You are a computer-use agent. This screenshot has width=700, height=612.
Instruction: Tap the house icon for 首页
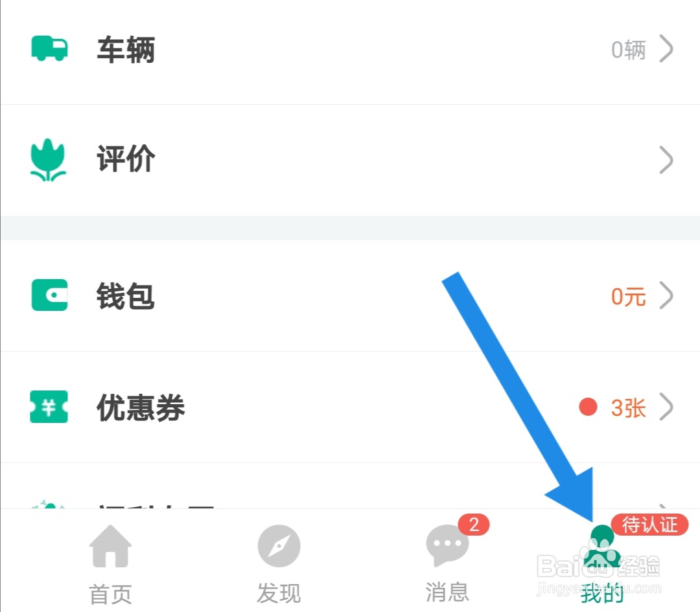click(x=110, y=546)
